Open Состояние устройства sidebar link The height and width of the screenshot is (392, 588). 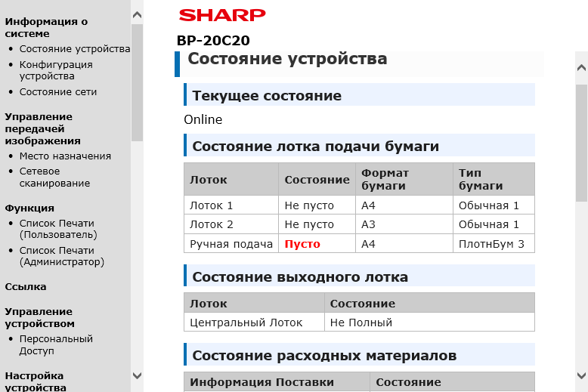(x=75, y=49)
